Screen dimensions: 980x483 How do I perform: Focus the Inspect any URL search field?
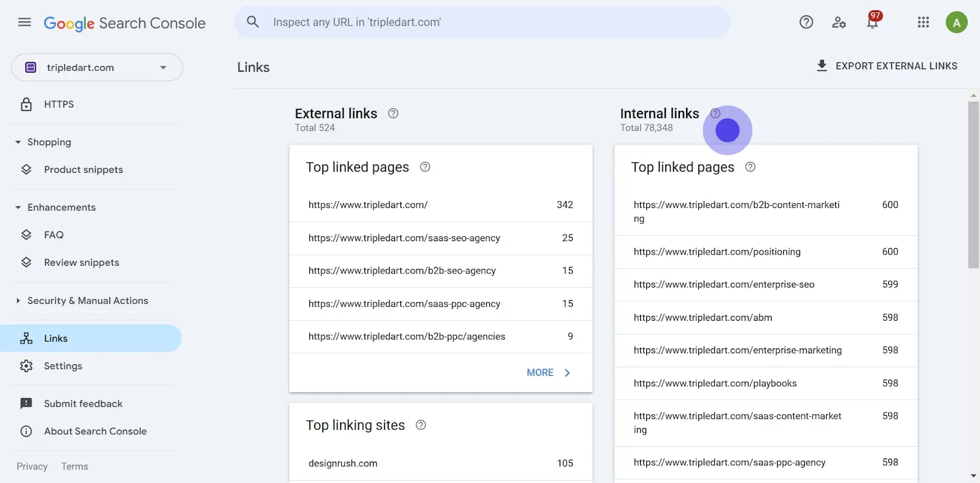[483, 22]
